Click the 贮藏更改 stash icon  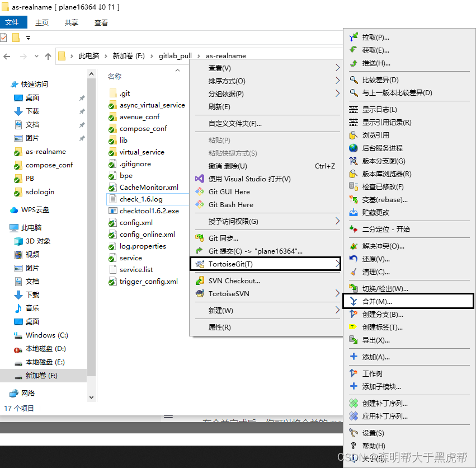click(x=354, y=212)
